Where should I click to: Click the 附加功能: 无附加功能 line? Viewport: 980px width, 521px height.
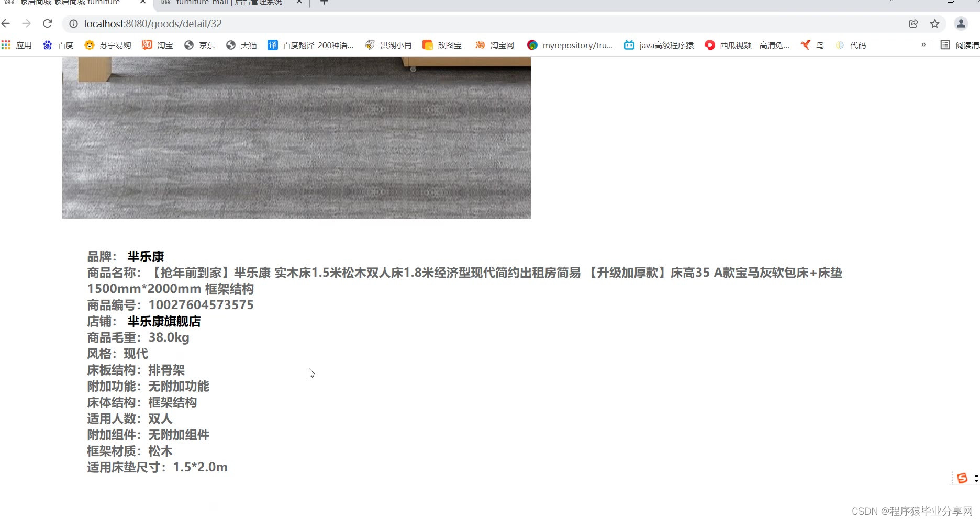click(x=148, y=386)
